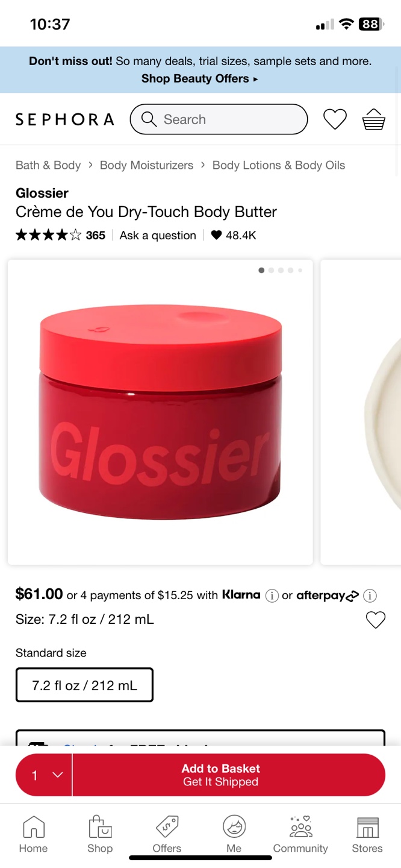Open the shopping basket icon
401x868 pixels.
click(373, 119)
